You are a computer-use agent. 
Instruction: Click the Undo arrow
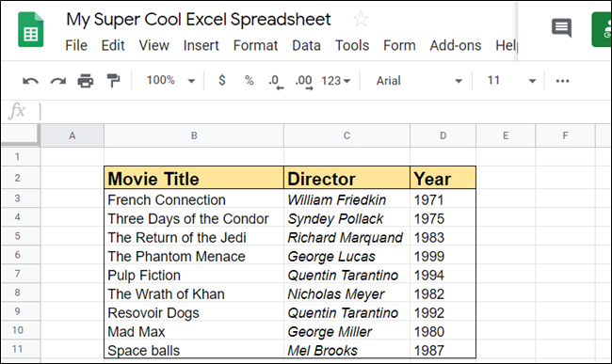[x=30, y=81]
